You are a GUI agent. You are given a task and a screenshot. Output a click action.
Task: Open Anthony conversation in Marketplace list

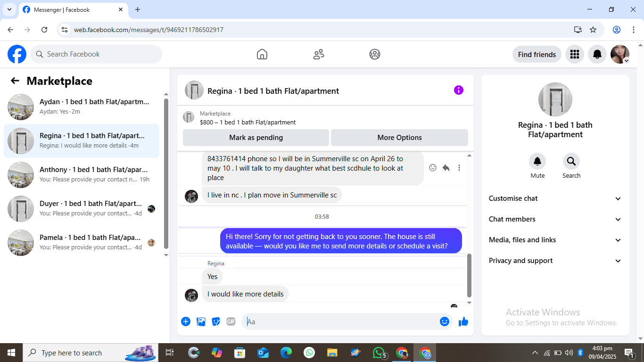pos(81,175)
